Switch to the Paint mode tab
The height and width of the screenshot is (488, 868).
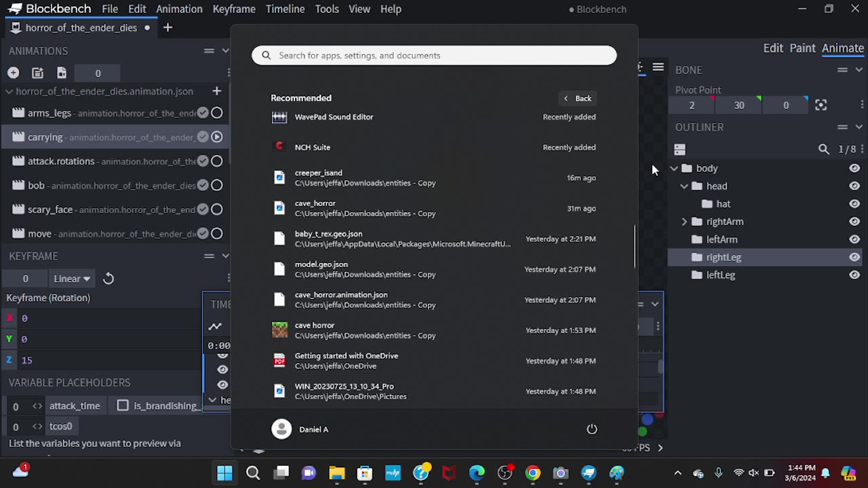coord(802,48)
